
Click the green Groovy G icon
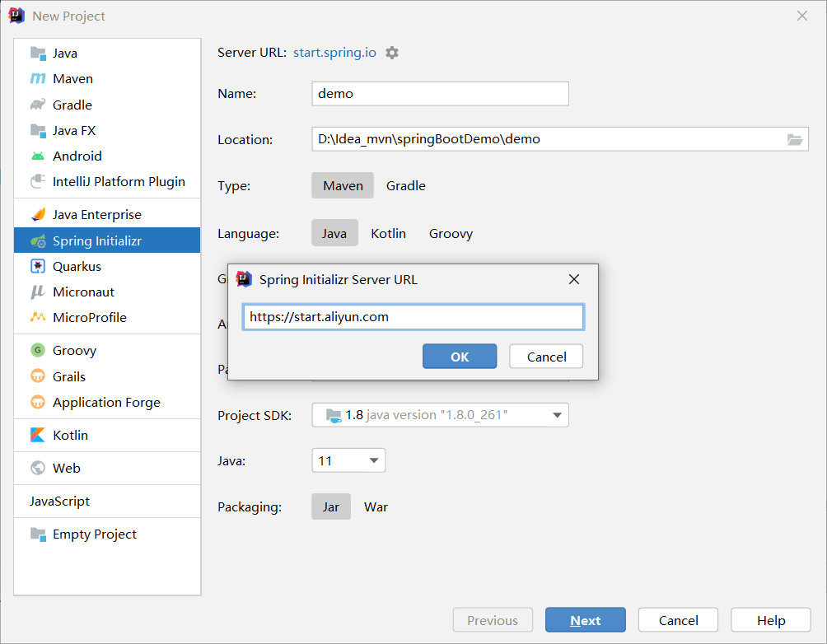pyautogui.click(x=38, y=350)
